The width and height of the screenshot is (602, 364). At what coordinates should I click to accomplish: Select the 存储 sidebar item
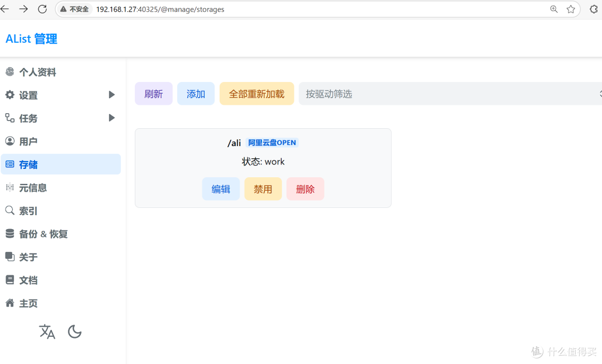pyautogui.click(x=61, y=164)
